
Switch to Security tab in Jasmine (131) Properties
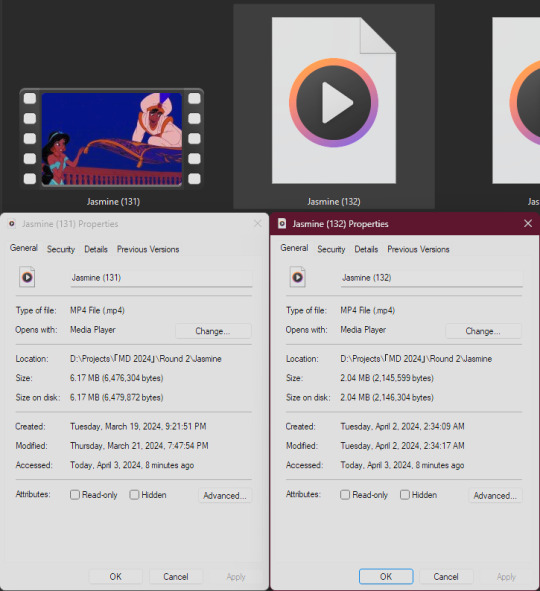(x=61, y=249)
